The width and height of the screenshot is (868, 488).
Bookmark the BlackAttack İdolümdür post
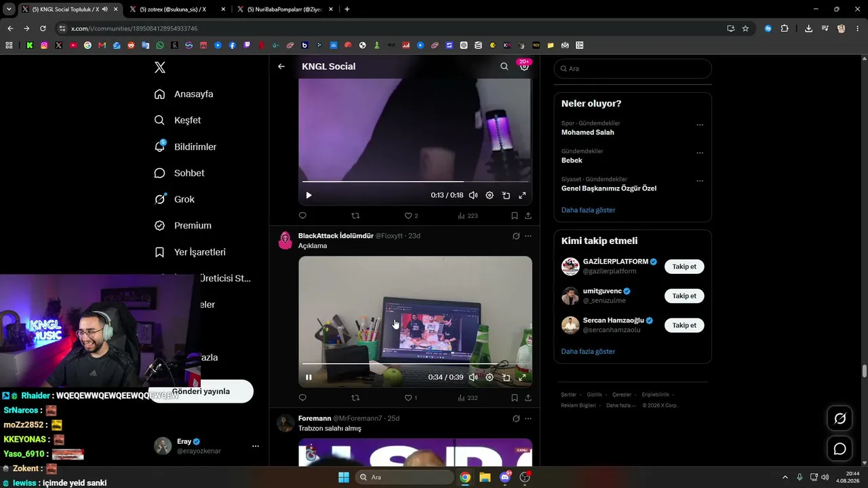click(x=514, y=398)
